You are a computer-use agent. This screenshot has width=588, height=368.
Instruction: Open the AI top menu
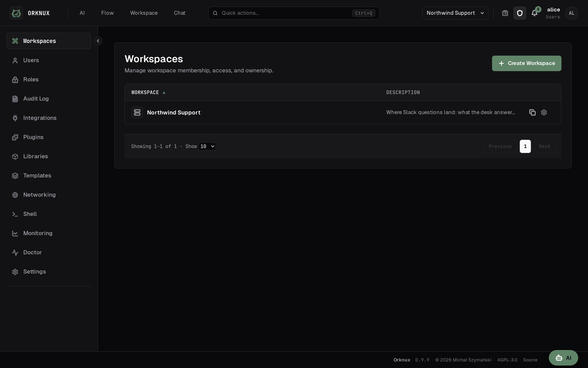[x=82, y=13]
